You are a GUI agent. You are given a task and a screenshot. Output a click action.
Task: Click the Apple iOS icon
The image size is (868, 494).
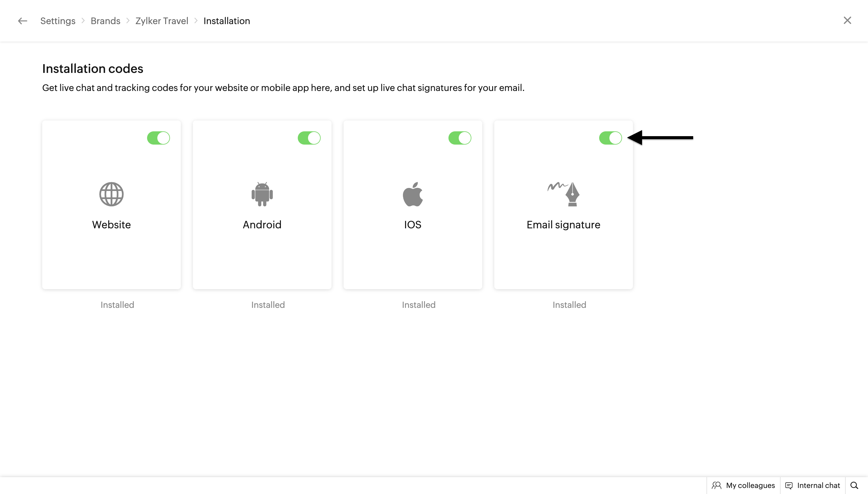coord(413,194)
